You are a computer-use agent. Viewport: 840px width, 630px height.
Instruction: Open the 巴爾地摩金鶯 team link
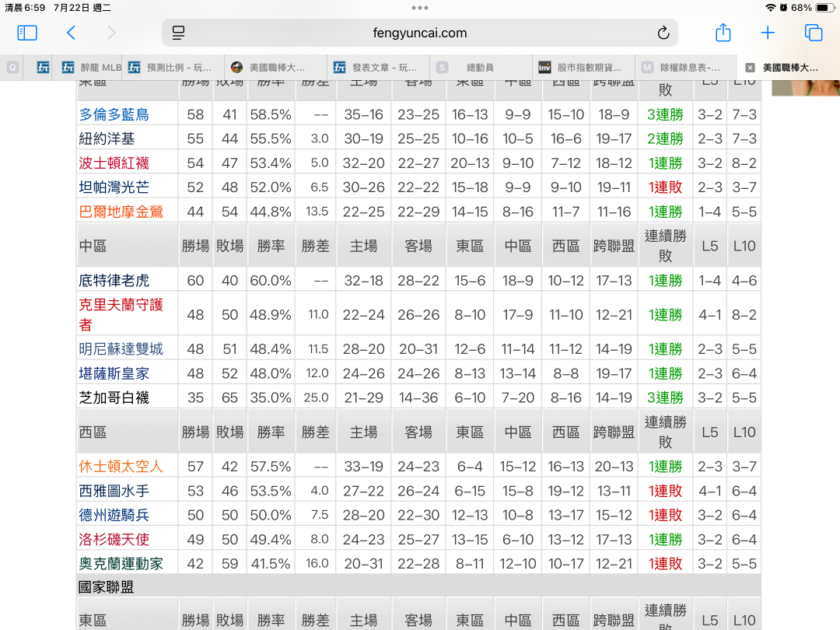(121, 212)
